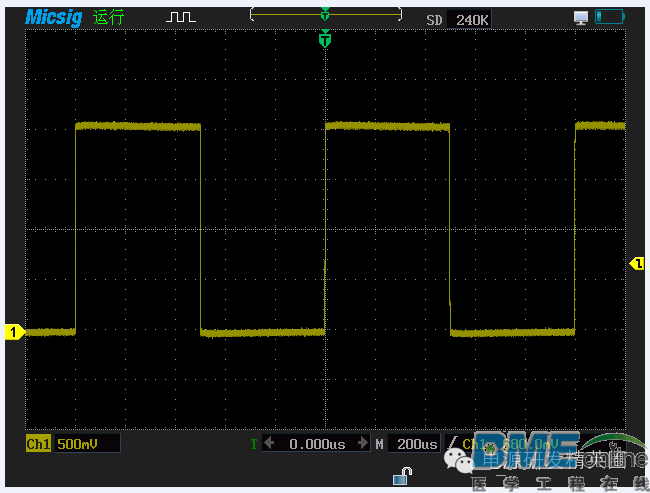650x493 pixels.
Task: Open the 200us timebase setting
Action: pyautogui.click(x=415, y=443)
